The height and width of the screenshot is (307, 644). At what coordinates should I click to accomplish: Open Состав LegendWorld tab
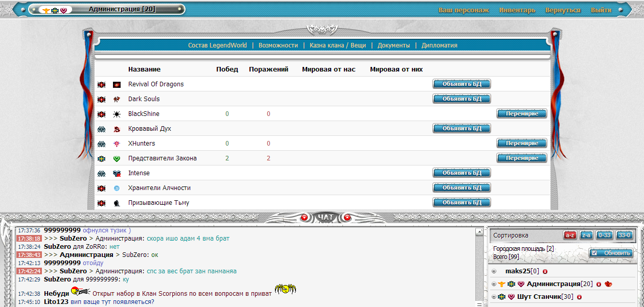click(x=217, y=45)
